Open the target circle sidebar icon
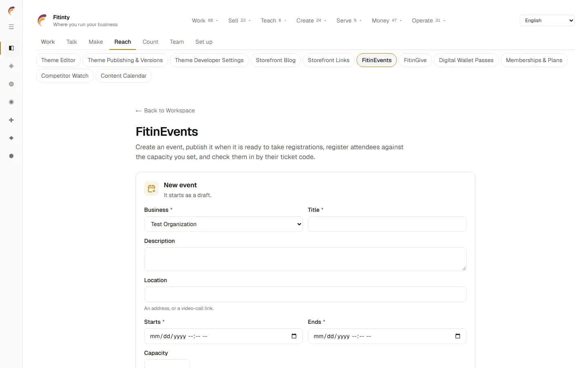588x368 pixels. 11,102
